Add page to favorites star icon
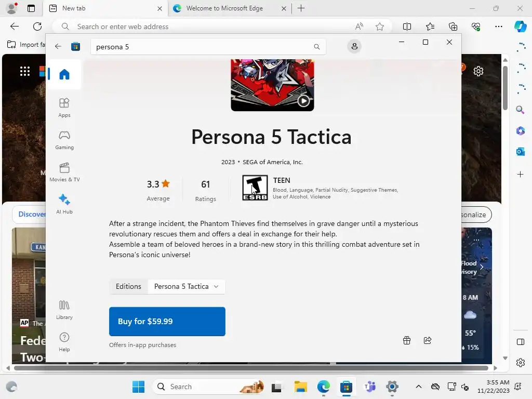This screenshot has height=399, width=532. 380,26
